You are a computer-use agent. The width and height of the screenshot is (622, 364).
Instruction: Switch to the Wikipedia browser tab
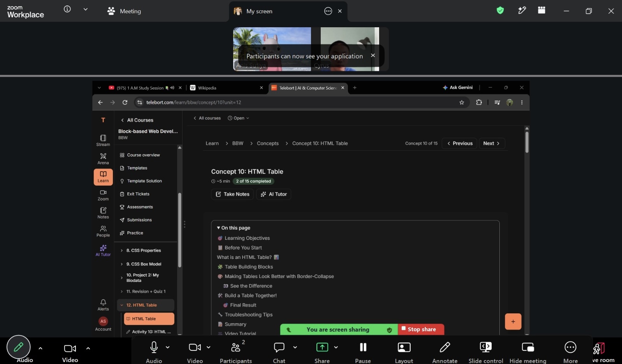click(x=226, y=88)
